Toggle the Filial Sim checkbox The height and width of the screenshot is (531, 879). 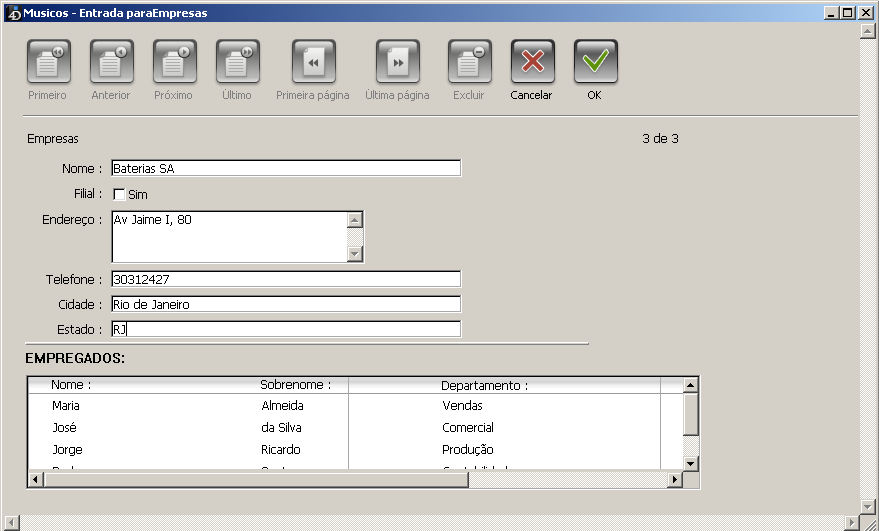119,194
